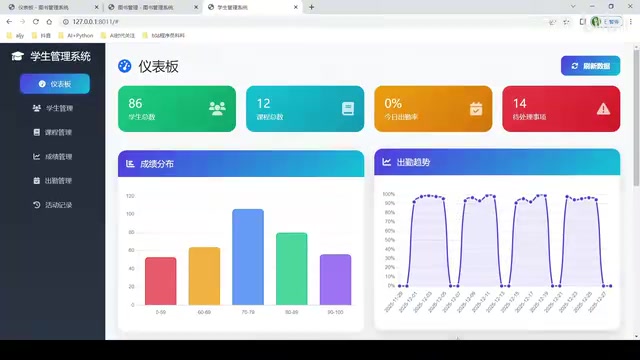Open the browser three-dot menu
Viewport: 640px width, 360px height.
point(631,22)
